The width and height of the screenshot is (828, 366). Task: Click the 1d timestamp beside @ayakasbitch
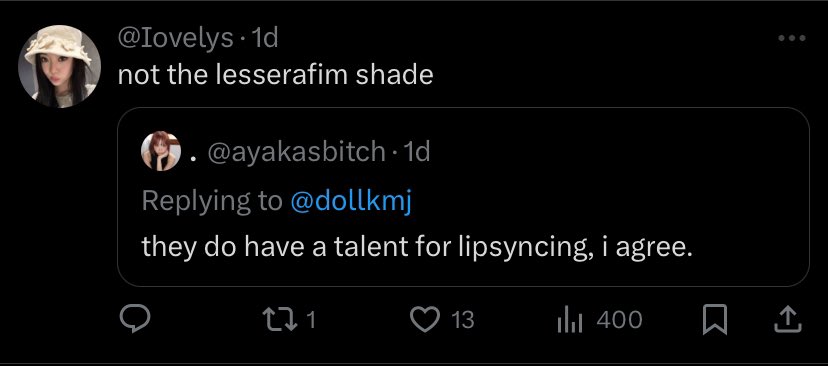[x=416, y=153]
